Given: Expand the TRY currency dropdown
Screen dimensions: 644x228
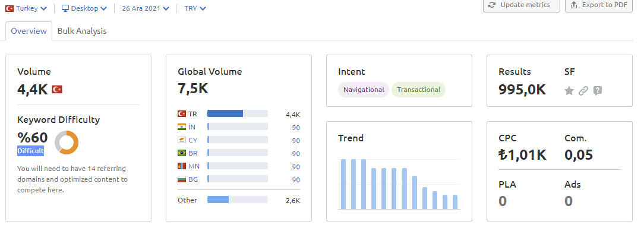Looking at the screenshot, I should [x=195, y=8].
